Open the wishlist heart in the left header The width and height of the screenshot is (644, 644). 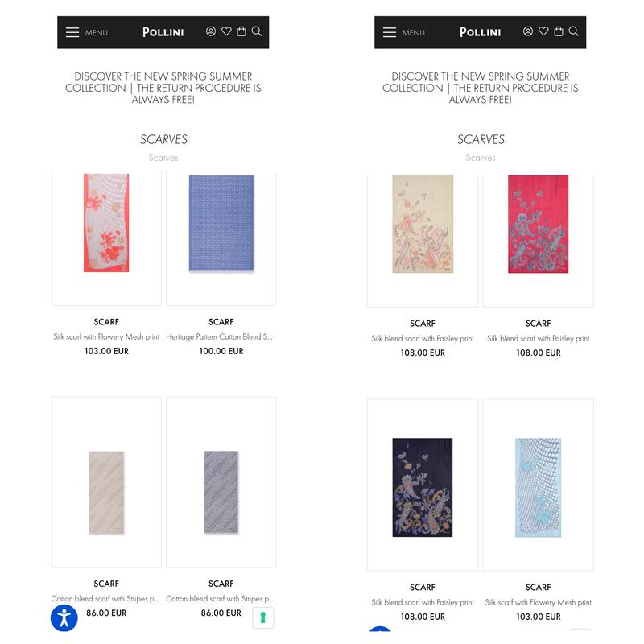pos(226,31)
